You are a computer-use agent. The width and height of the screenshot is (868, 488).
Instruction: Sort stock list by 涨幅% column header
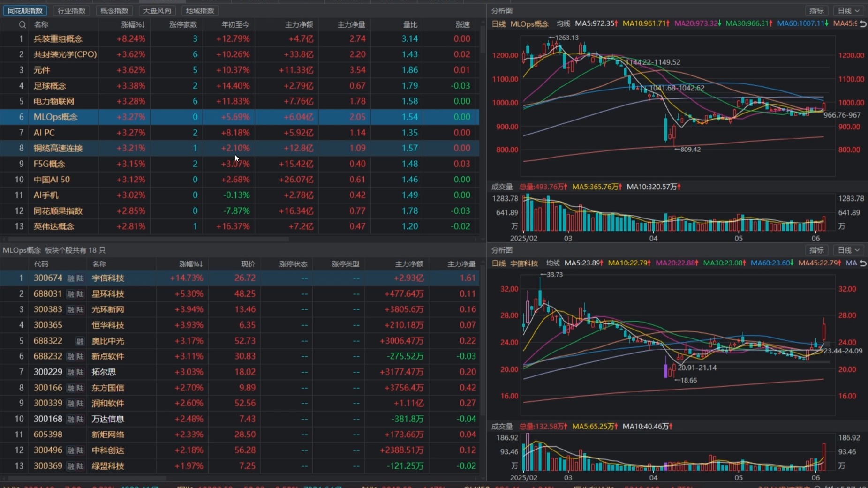pyautogui.click(x=190, y=264)
